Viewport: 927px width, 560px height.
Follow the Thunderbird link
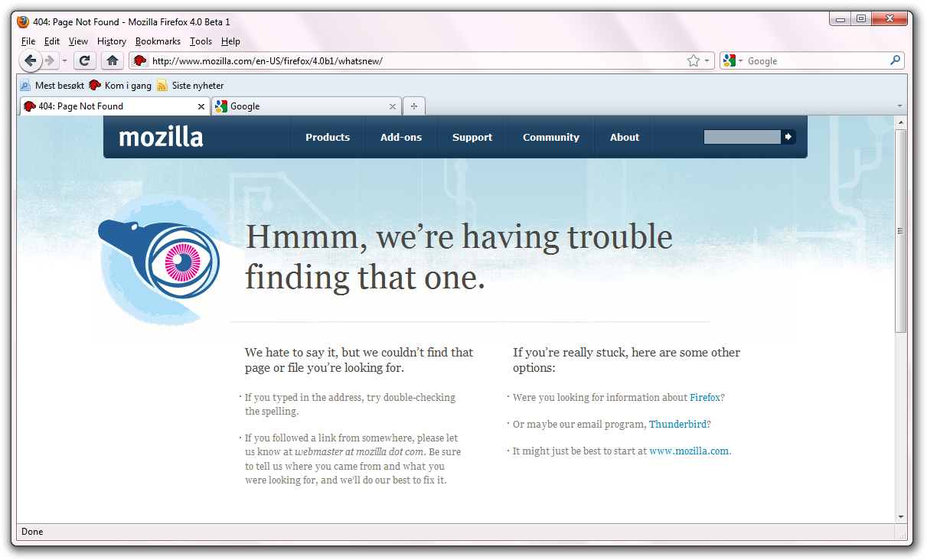point(677,425)
